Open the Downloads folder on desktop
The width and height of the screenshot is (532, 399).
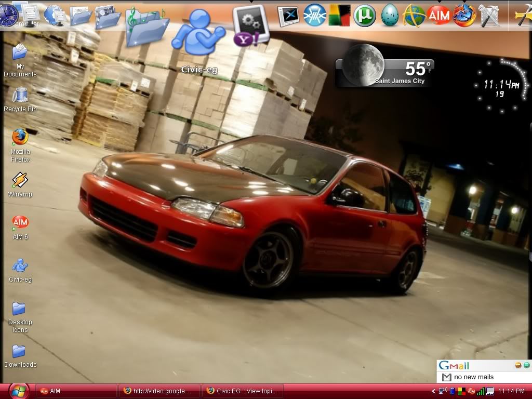point(19,352)
